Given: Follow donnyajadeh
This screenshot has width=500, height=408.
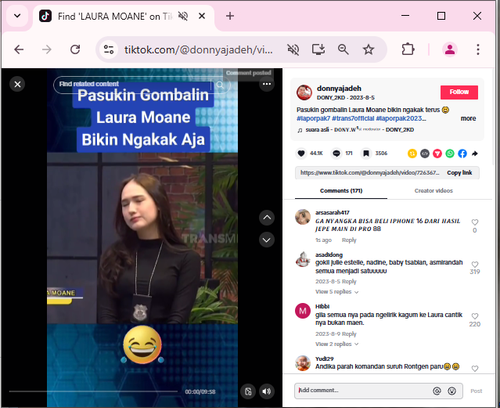Looking at the screenshot, I should [459, 92].
